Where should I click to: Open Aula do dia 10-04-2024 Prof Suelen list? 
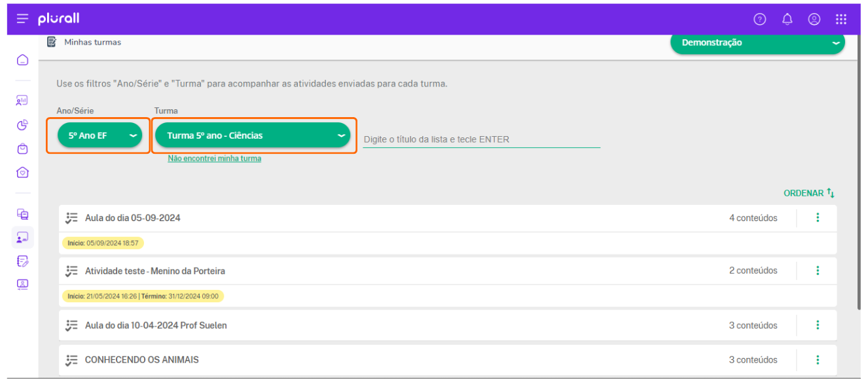(x=156, y=325)
